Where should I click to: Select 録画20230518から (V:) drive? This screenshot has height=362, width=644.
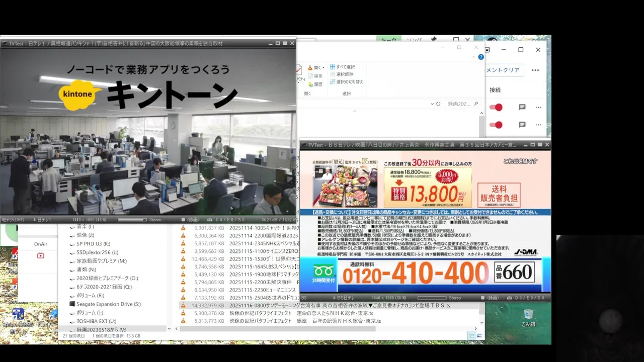coord(102,330)
